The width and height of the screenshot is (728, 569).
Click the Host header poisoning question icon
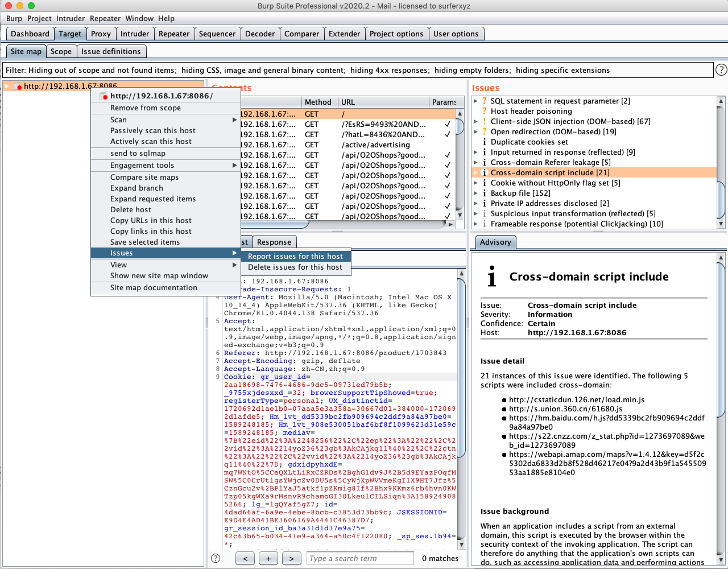(x=485, y=111)
